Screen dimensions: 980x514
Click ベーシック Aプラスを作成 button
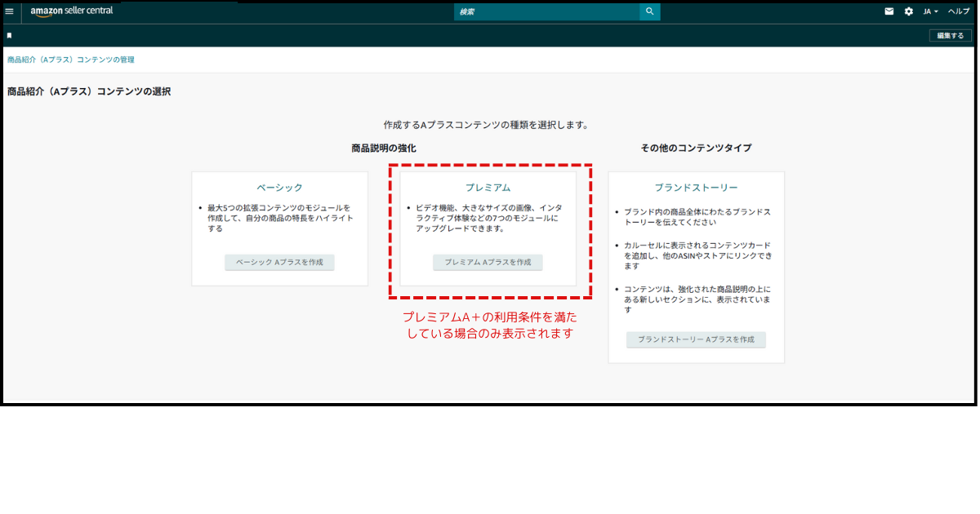(x=279, y=262)
